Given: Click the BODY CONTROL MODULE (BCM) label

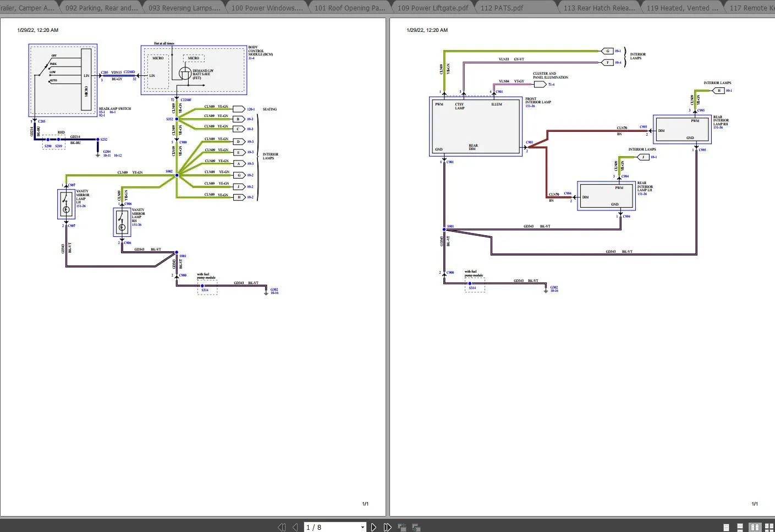Looking at the screenshot, I should coord(260,51).
